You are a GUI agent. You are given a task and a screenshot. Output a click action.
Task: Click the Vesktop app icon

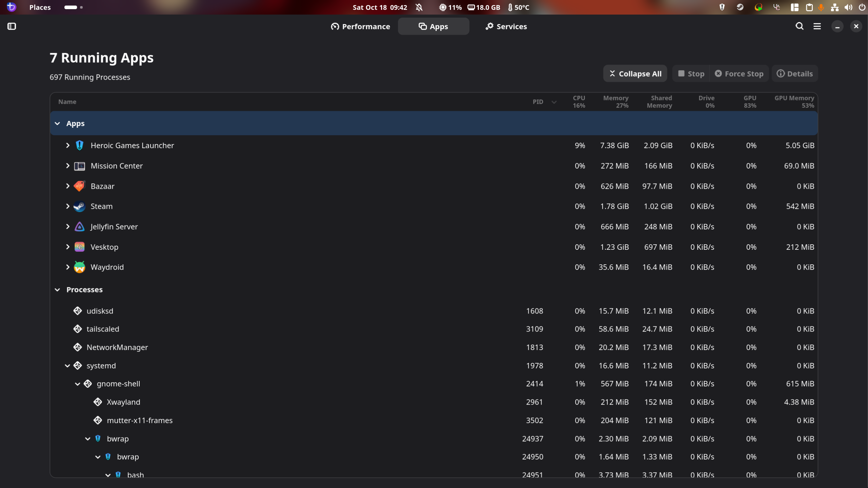(79, 247)
